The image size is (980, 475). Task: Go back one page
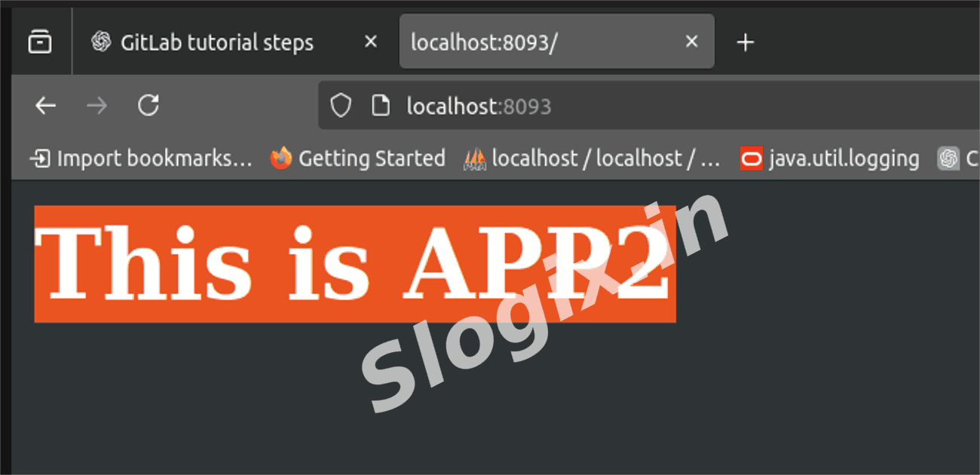coord(46,106)
